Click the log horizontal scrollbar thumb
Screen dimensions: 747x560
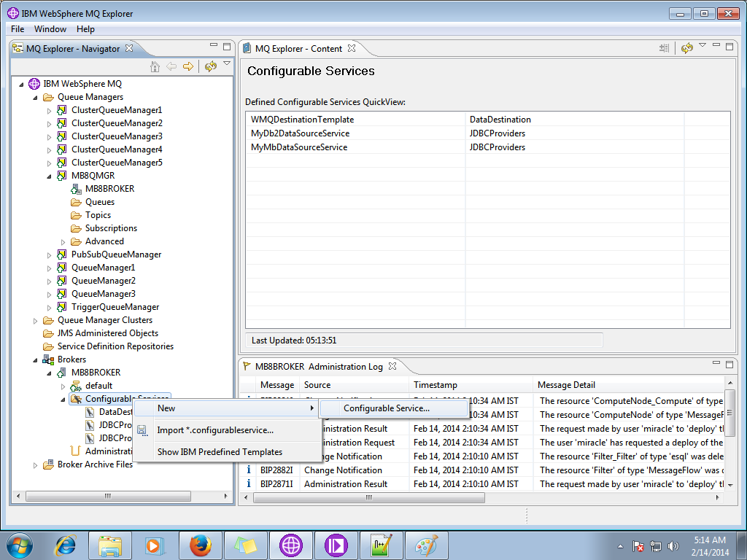(x=369, y=497)
